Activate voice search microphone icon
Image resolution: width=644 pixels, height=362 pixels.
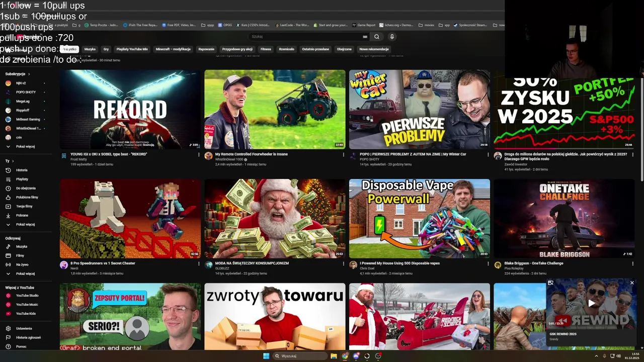pyautogui.click(x=392, y=37)
